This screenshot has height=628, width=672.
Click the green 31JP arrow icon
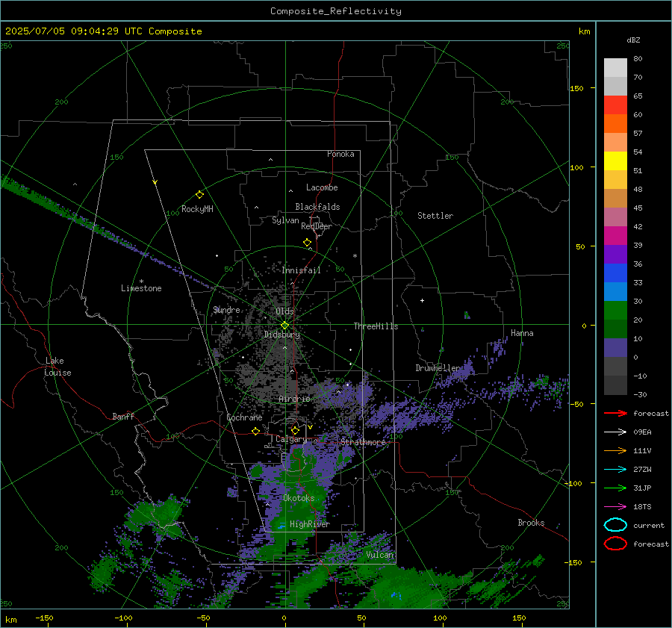(x=615, y=488)
